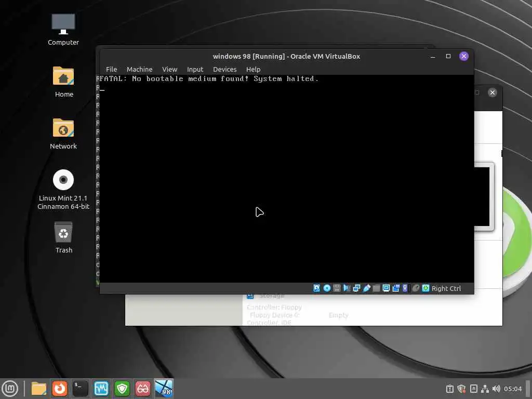Viewport: 532px width, 399px height.
Task: Select the Trash desktop icon
Action: [x=63, y=237]
